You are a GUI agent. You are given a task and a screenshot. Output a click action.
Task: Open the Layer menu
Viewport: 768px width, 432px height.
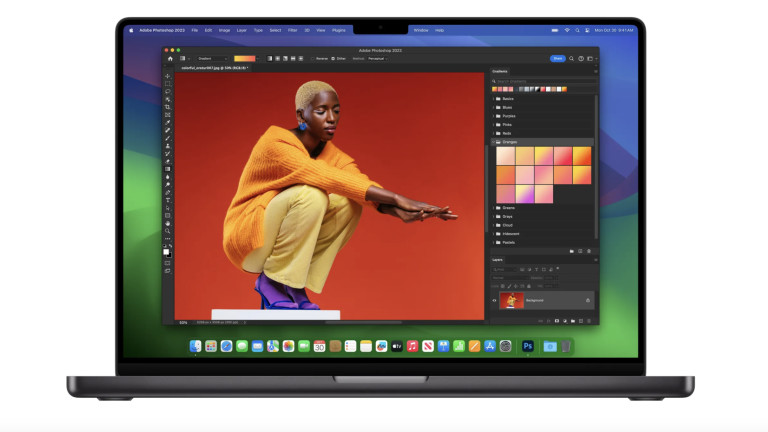[240, 30]
